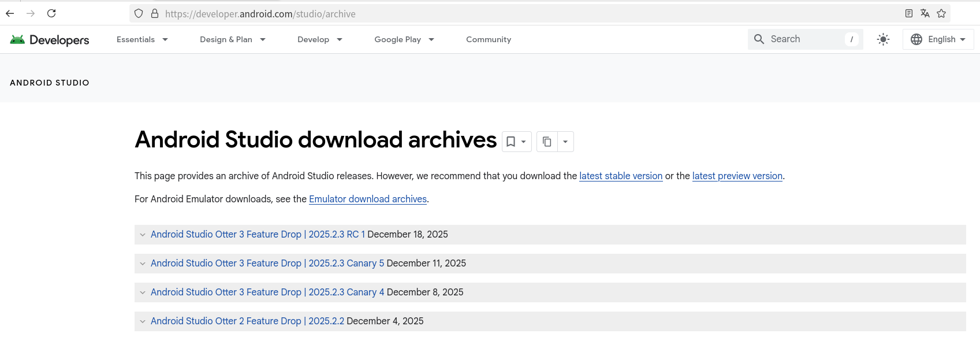Open the shield tracking protection icon
Image resolution: width=980 pixels, height=337 pixels.
[139, 13]
